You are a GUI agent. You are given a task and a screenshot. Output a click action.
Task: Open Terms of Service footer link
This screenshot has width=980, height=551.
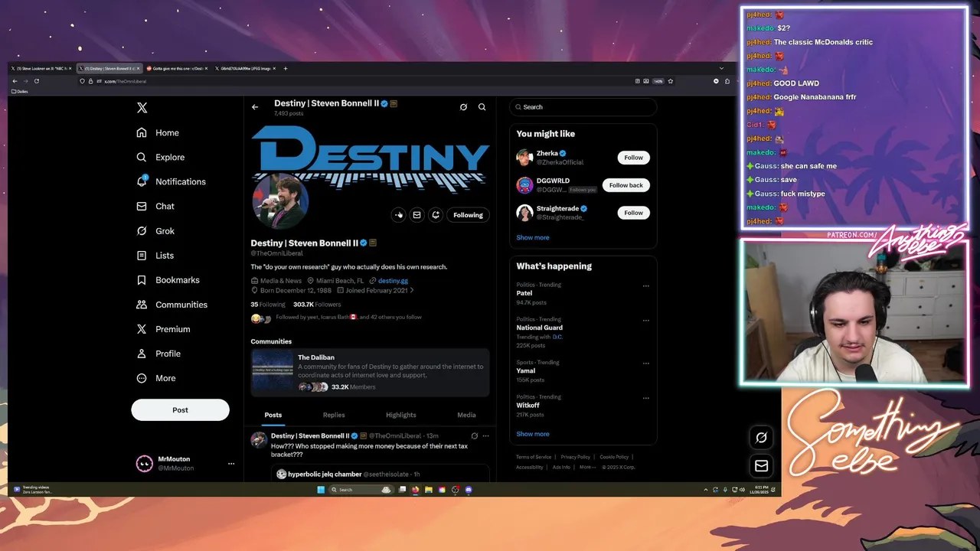click(x=534, y=457)
